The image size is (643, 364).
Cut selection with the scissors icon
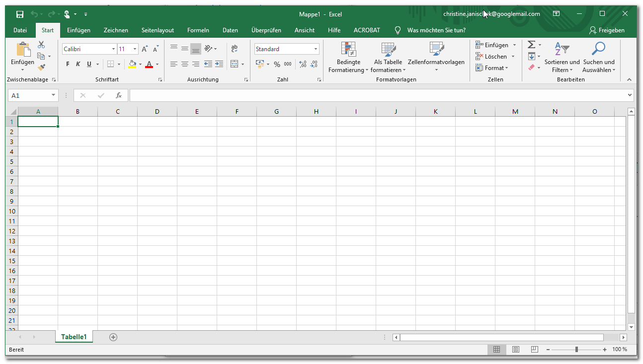pyautogui.click(x=41, y=45)
